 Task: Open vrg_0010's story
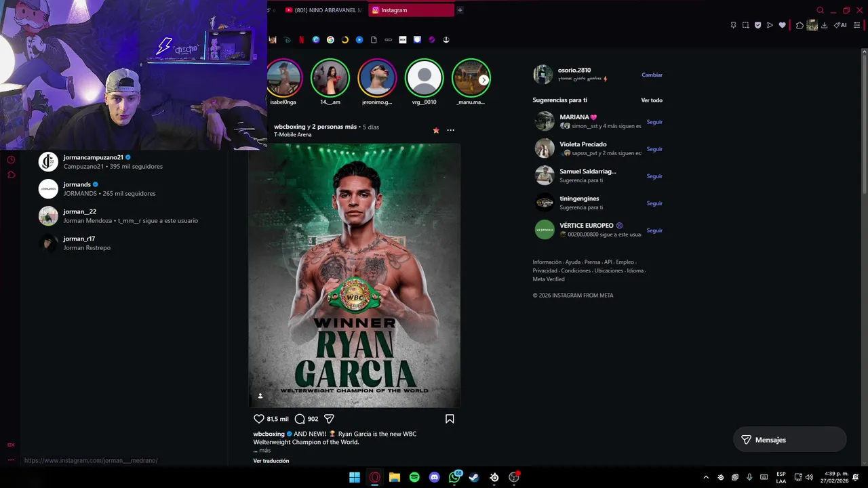pos(424,79)
